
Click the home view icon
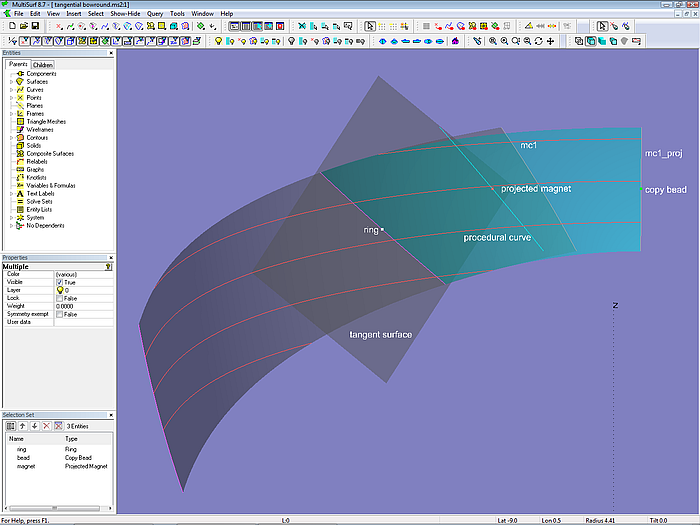[x=455, y=41]
